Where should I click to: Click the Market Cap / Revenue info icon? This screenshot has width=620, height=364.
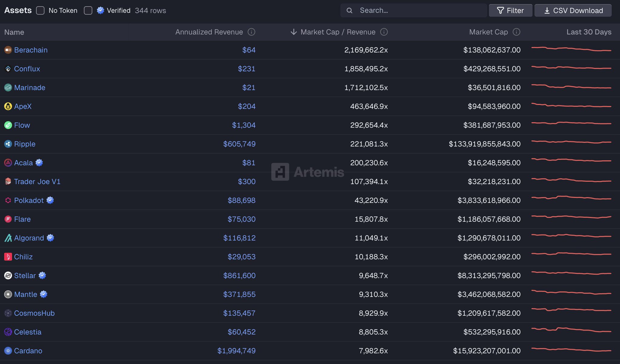(384, 32)
